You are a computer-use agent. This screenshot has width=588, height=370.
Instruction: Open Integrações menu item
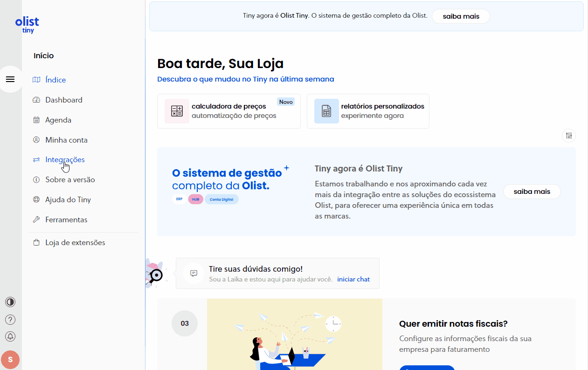[65, 159]
